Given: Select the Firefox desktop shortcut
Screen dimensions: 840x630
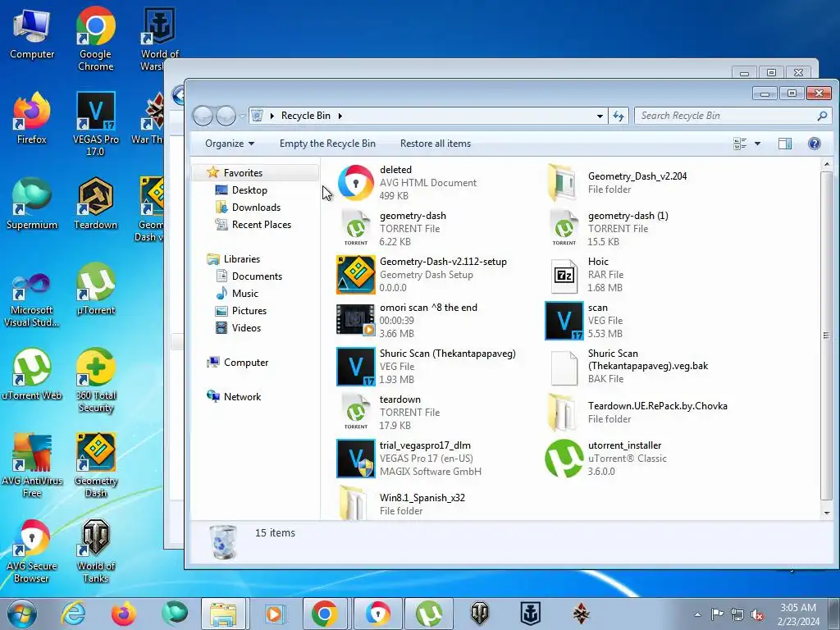Looking at the screenshot, I should click(x=32, y=118).
